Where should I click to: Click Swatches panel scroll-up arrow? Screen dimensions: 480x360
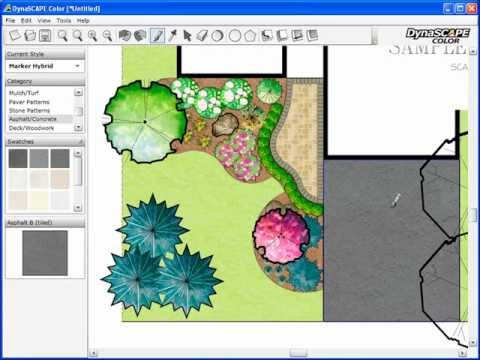pyautogui.click(x=78, y=153)
